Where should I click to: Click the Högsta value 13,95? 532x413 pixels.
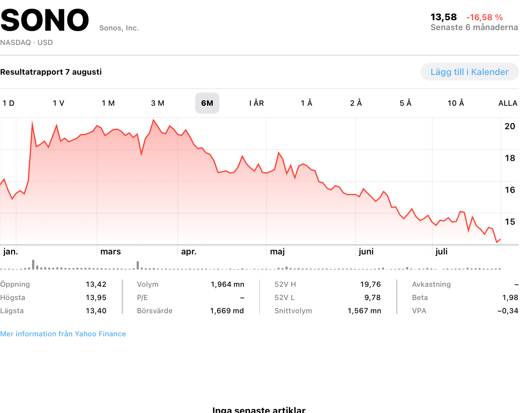[96, 297]
